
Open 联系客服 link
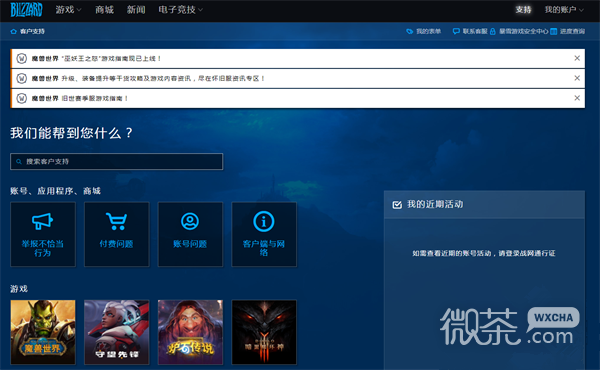click(475, 31)
